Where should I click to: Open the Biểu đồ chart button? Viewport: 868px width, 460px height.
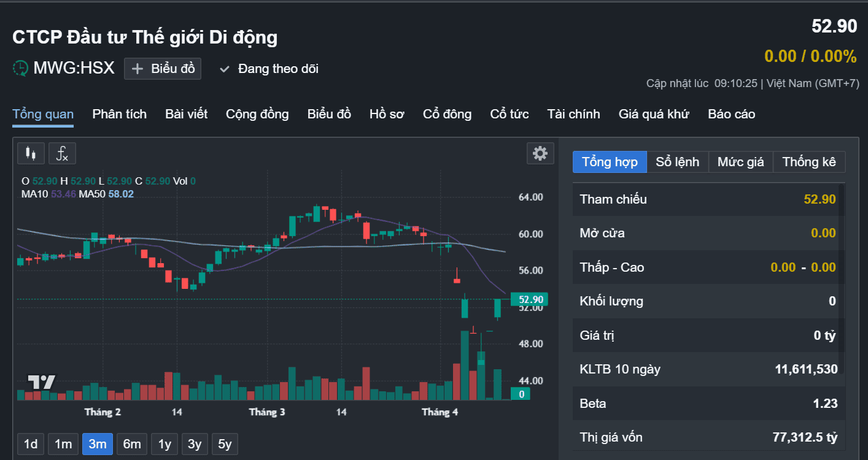point(163,69)
